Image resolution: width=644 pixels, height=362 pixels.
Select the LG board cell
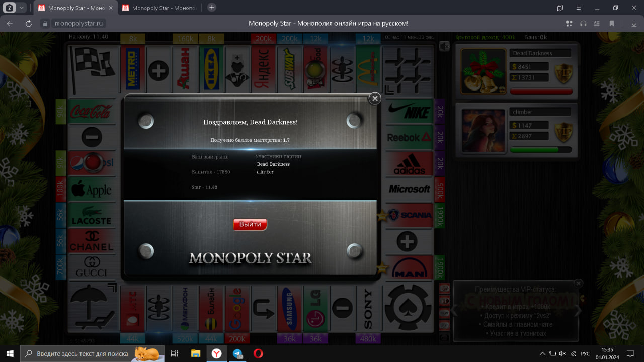coord(315,308)
